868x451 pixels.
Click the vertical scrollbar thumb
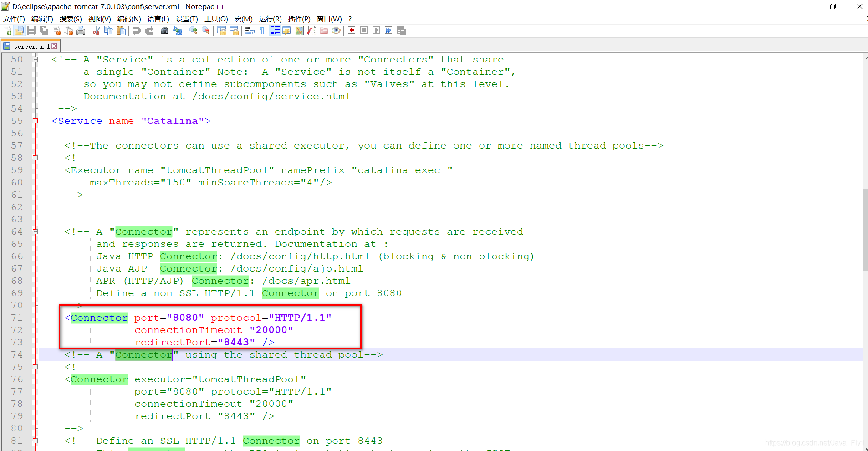tap(865, 229)
